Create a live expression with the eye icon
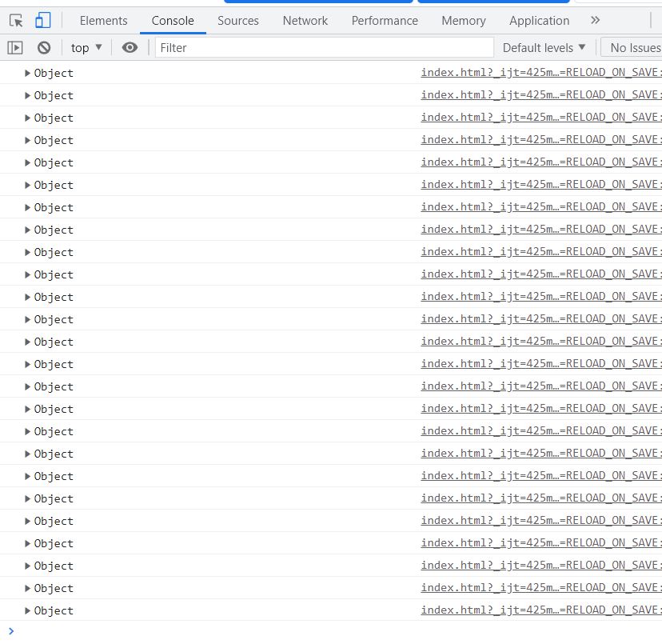This screenshot has width=662, height=644. [x=130, y=48]
